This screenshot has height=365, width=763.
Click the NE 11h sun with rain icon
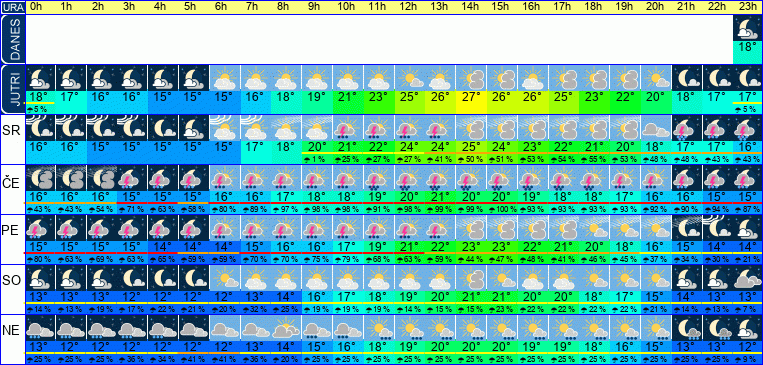[x=378, y=328]
